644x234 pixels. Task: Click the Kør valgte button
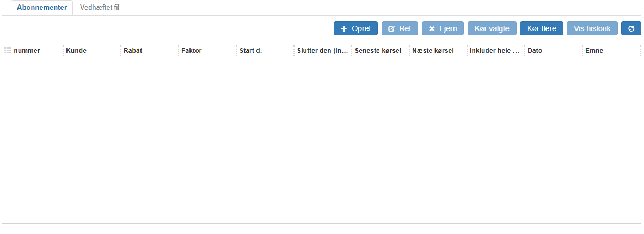pos(492,28)
